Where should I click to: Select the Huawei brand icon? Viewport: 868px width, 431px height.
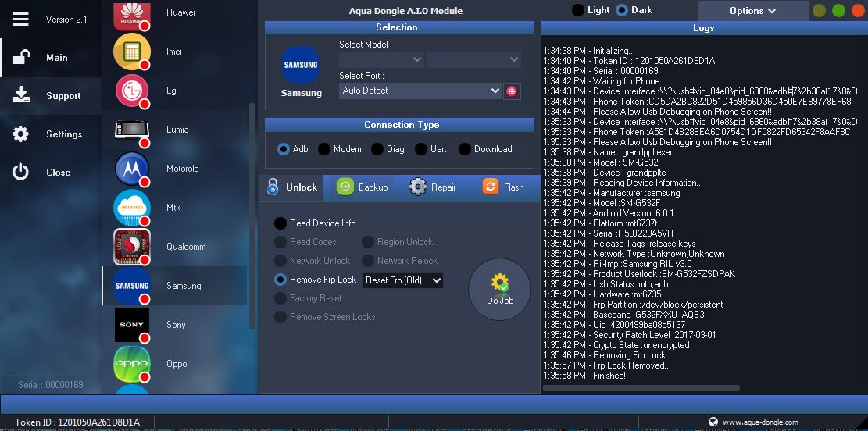point(131,14)
